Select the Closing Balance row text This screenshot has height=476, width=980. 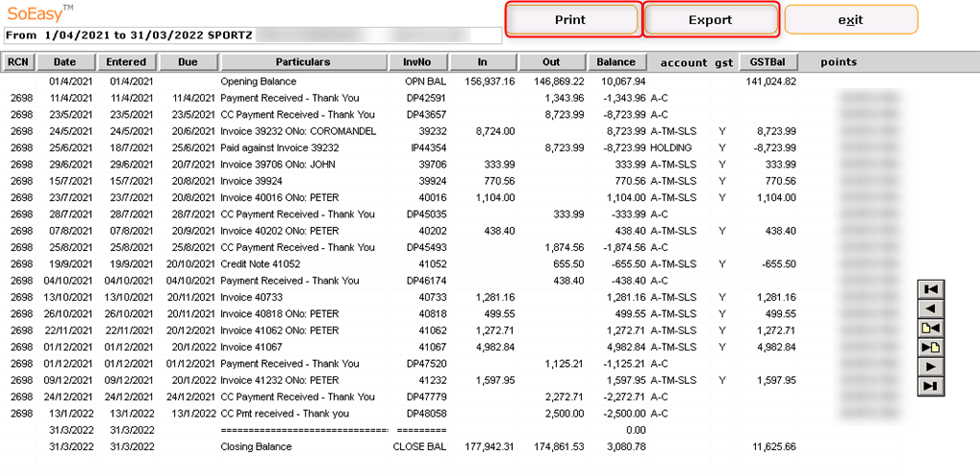tap(256, 446)
